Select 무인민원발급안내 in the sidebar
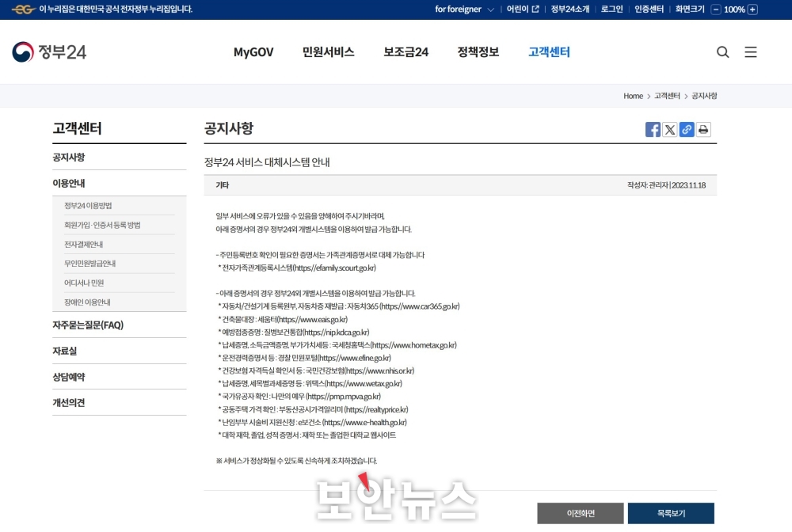The height and width of the screenshot is (532, 792). (x=90, y=264)
